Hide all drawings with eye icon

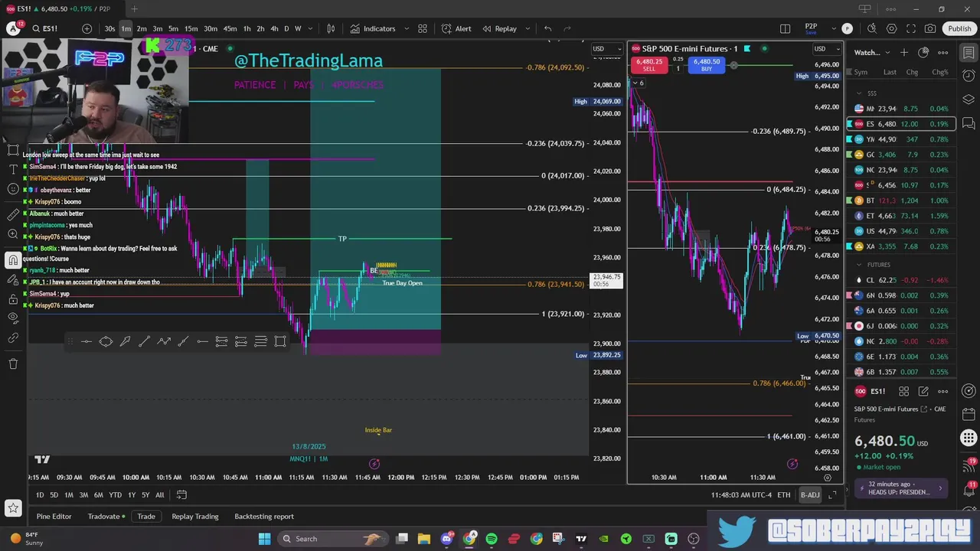click(x=13, y=318)
